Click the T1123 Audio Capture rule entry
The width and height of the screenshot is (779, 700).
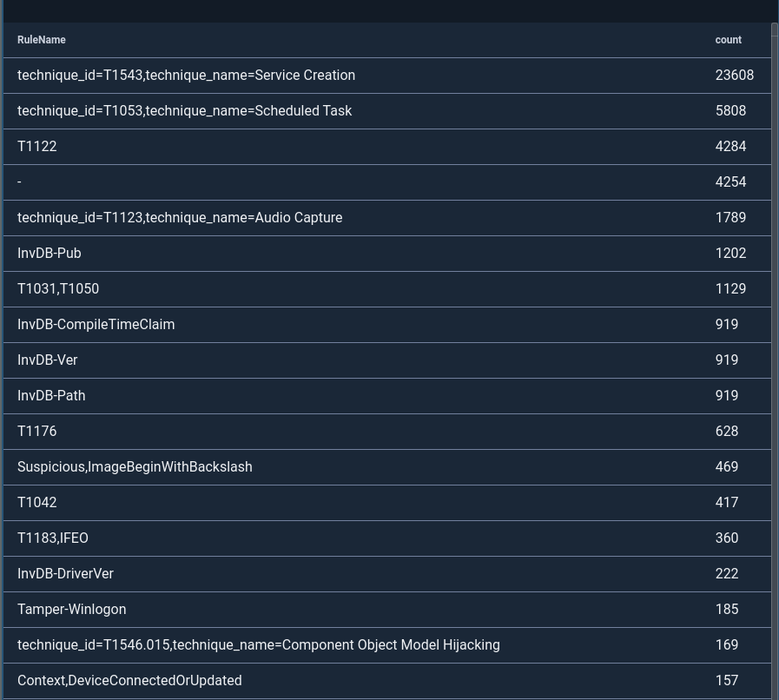point(180,218)
